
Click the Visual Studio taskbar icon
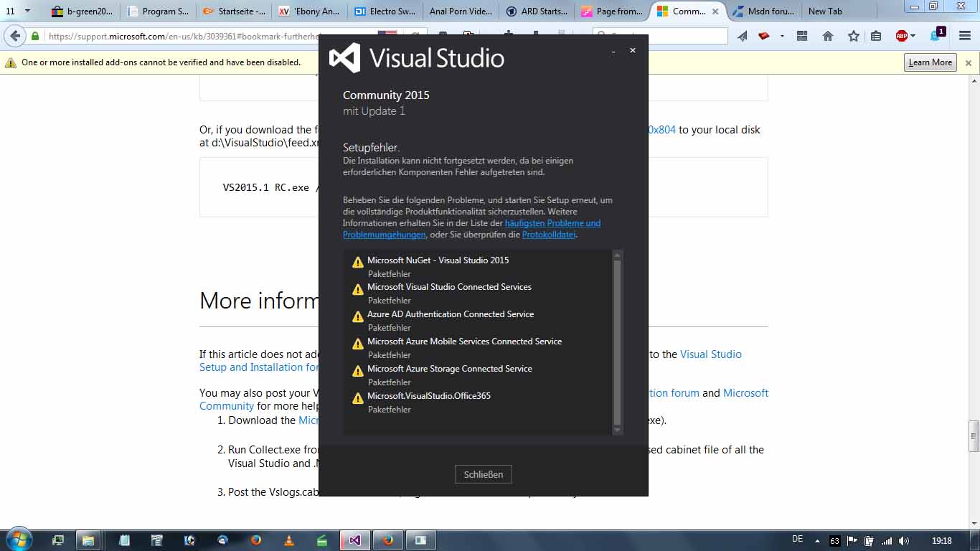pos(354,540)
